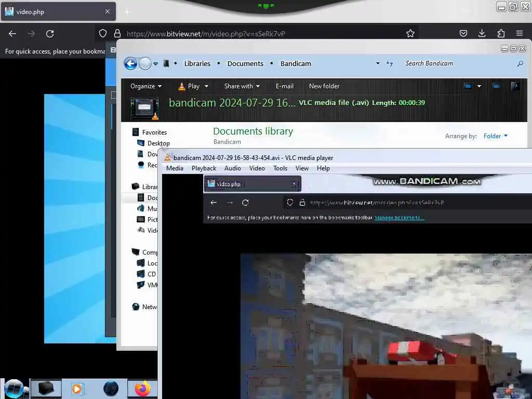
Task: Open the VLC View menu
Action: [x=302, y=168]
